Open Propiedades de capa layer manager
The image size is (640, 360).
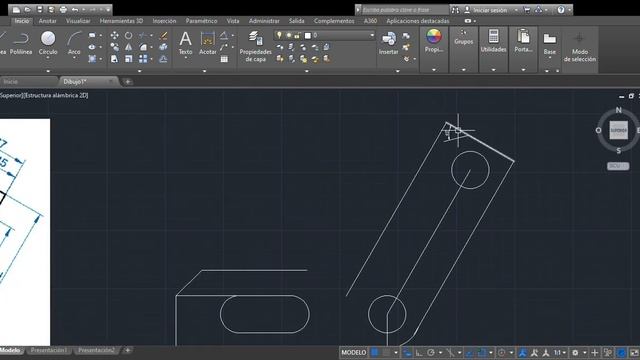256,47
